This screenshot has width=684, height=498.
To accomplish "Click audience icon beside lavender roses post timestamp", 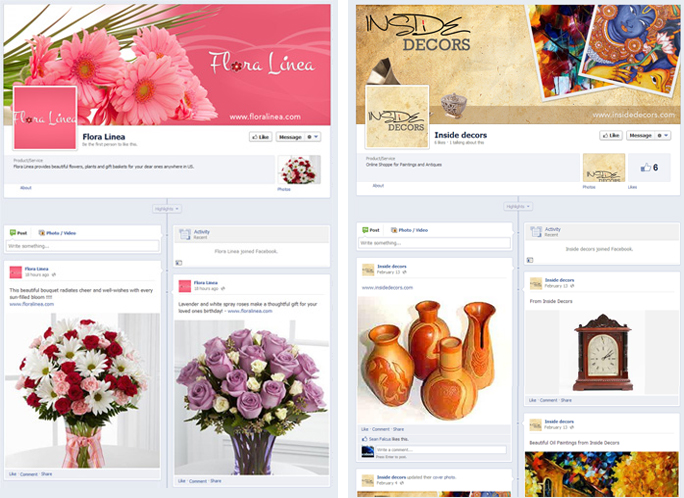I will [223, 289].
